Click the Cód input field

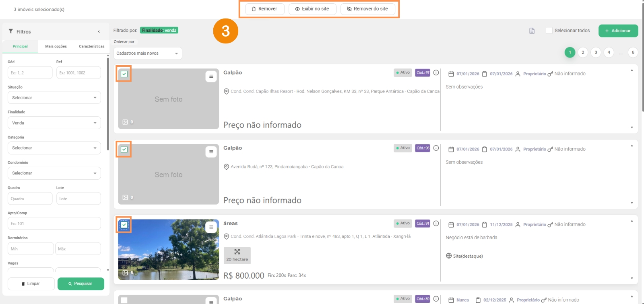(30, 73)
